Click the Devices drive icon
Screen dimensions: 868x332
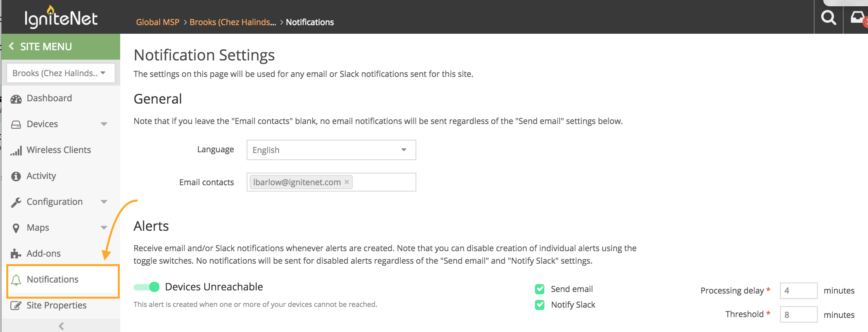coord(16,124)
